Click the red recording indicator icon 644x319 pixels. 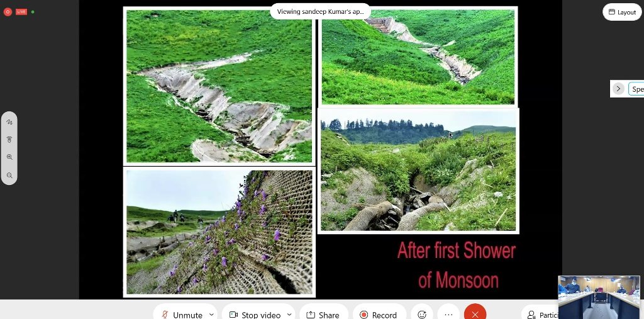pyautogui.click(x=8, y=12)
